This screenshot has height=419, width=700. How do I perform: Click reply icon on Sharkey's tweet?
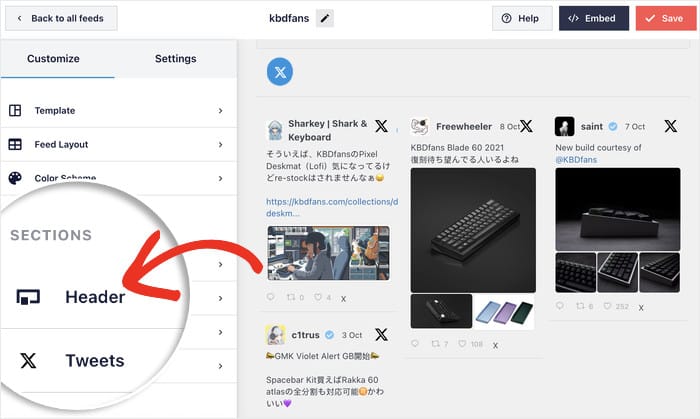point(271,297)
